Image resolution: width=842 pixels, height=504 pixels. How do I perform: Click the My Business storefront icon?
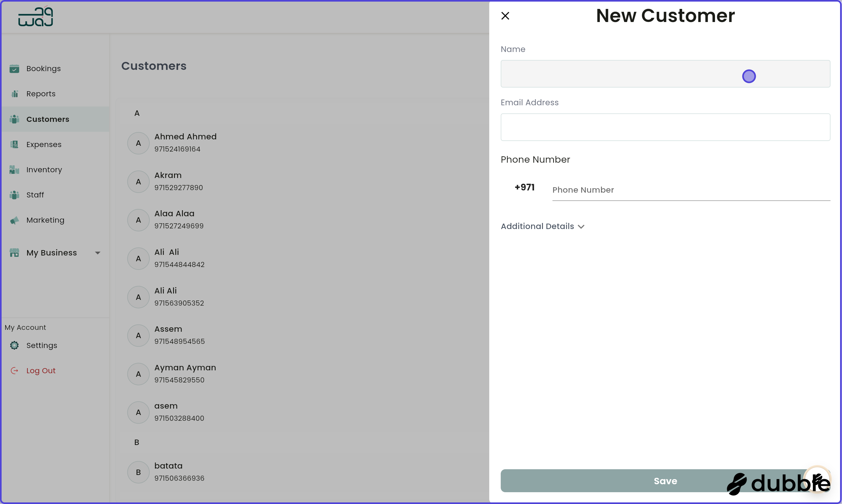click(14, 253)
